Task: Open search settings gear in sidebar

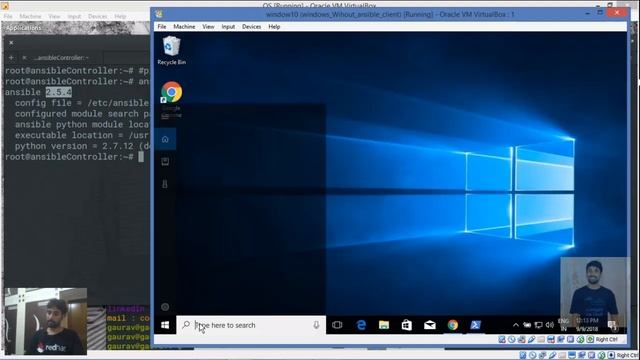Action: point(165,307)
